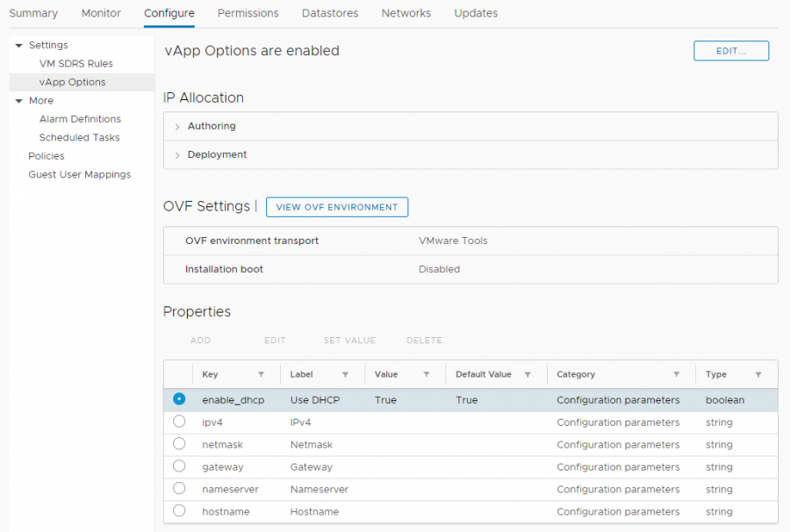The image size is (790, 532).
Task: Click the Label column filter icon
Action: [x=345, y=375]
